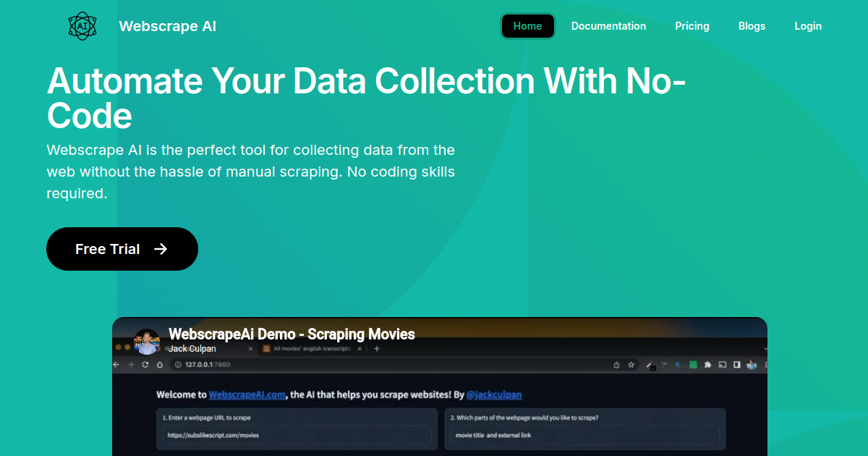Screen dimensions: 868x456
Task: Click the back arrow in the demo browser
Action: (x=116, y=365)
